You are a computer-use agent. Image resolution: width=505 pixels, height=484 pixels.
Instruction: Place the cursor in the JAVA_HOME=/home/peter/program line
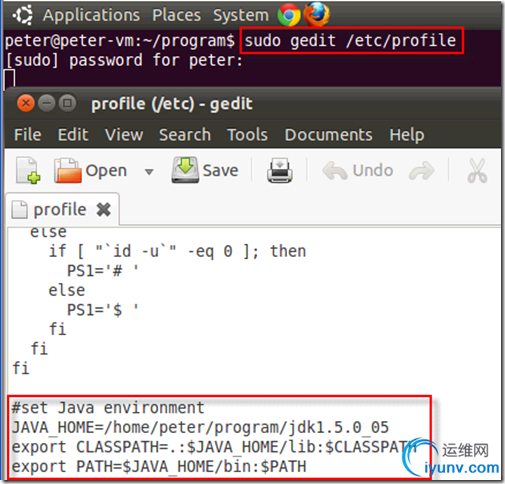(200, 427)
